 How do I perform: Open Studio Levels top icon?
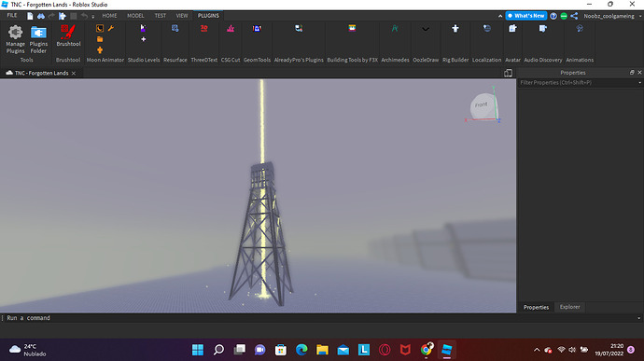tap(143, 28)
